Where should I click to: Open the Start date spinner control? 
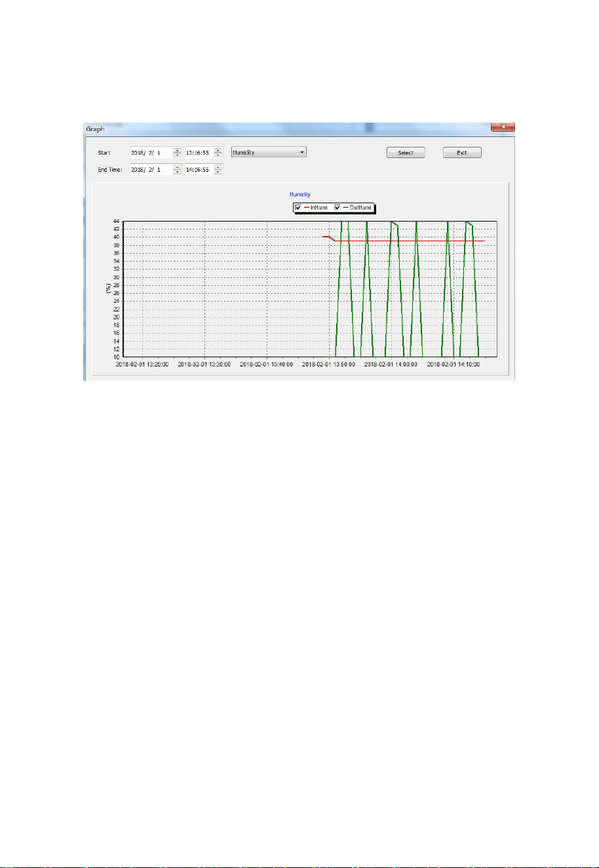177,153
